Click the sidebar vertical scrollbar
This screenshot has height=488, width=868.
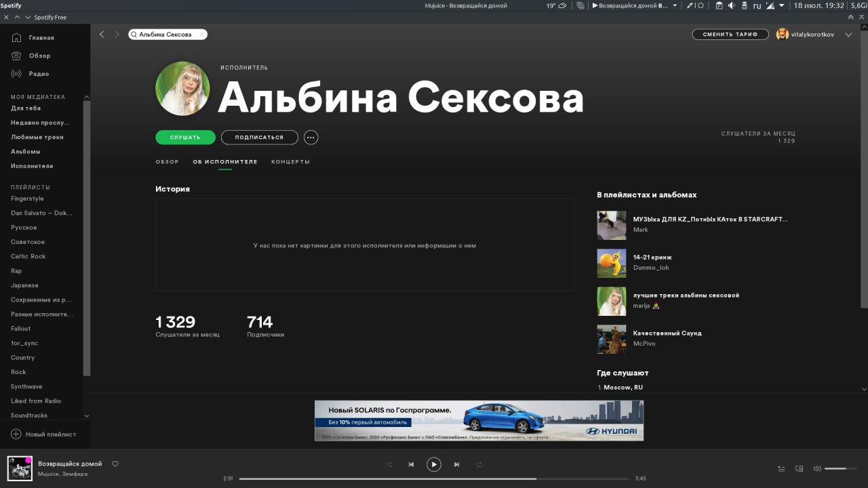86,237
